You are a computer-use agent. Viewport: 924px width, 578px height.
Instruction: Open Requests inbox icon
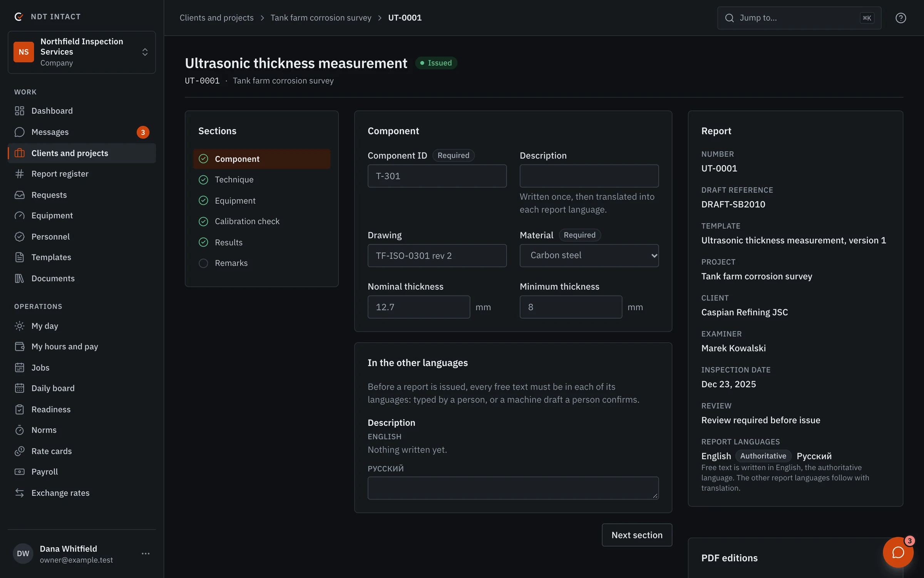[x=19, y=195]
